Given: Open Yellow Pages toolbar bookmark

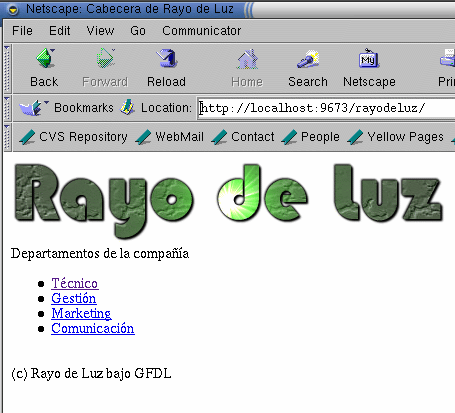Looking at the screenshot, I should tap(395, 137).
